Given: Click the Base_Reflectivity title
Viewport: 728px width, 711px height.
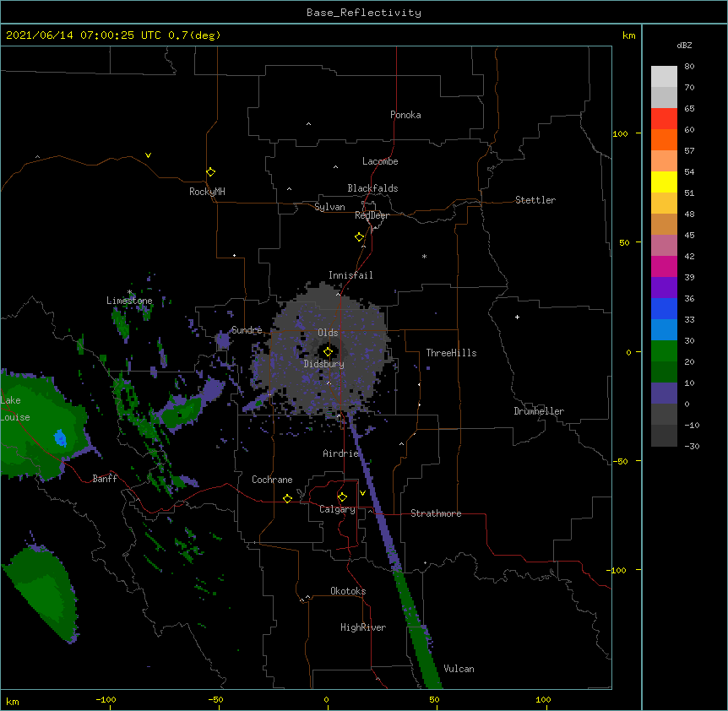Looking at the screenshot, I should tap(364, 13).
